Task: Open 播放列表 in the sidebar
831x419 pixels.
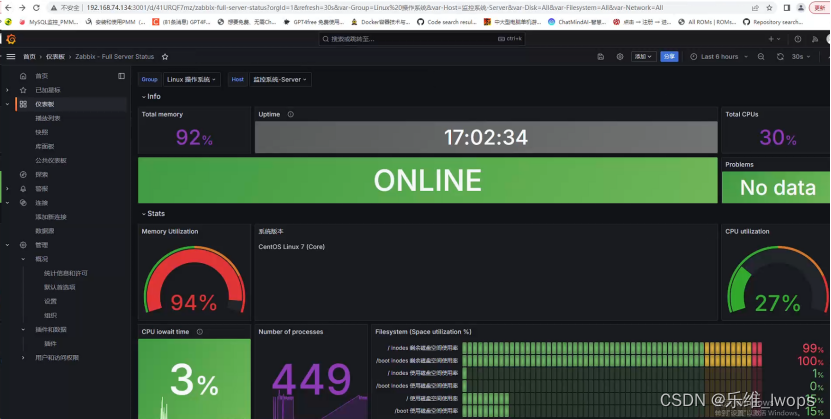Action: (48, 118)
